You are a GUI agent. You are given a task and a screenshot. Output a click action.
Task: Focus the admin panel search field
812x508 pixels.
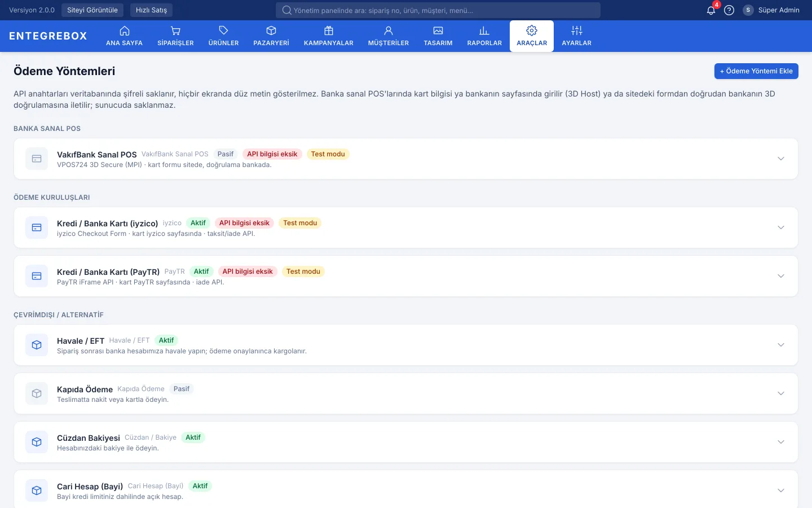(x=438, y=10)
